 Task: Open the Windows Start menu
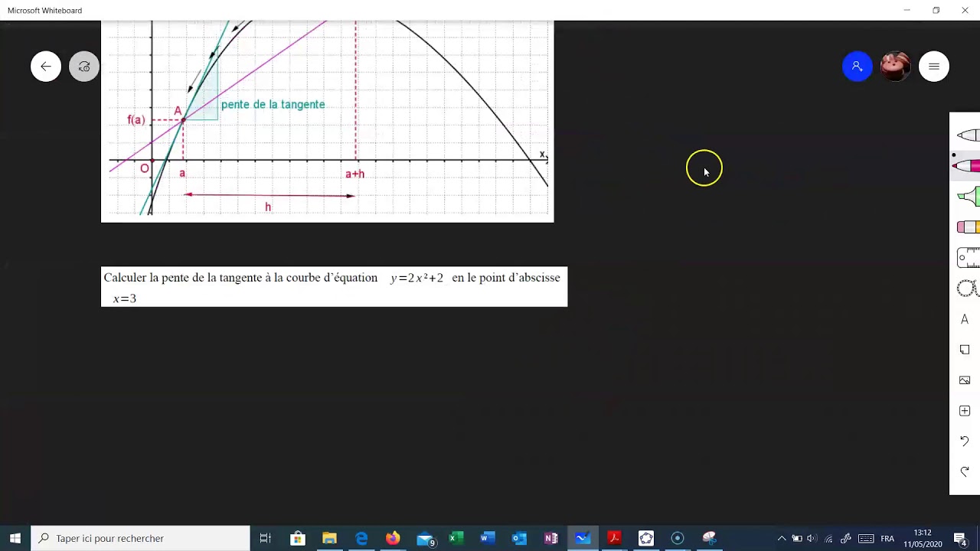coord(15,538)
